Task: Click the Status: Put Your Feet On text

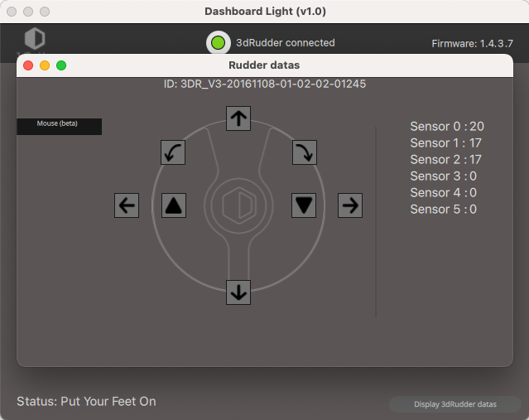Action: [x=86, y=402]
